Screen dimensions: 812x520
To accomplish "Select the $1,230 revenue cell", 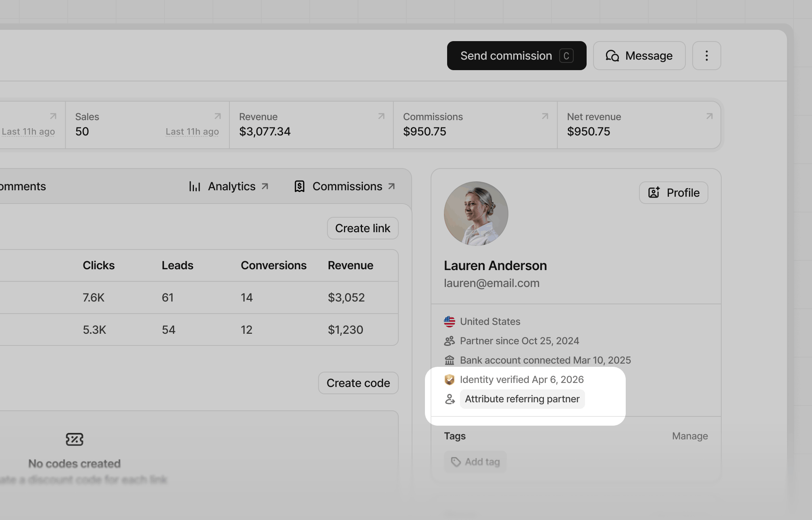I will [346, 330].
